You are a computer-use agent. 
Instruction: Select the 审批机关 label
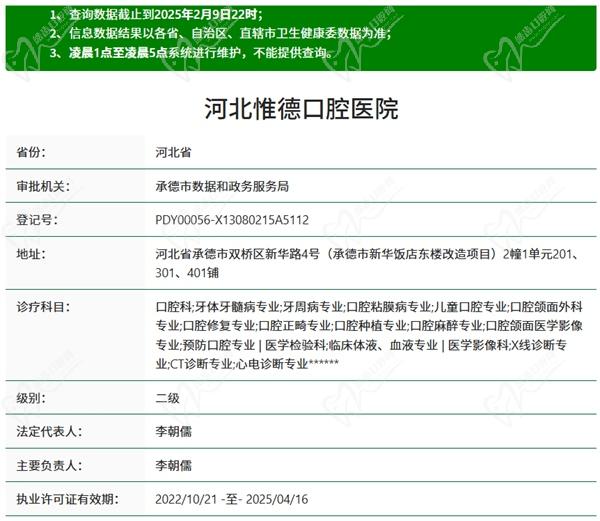(x=43, y=186)
